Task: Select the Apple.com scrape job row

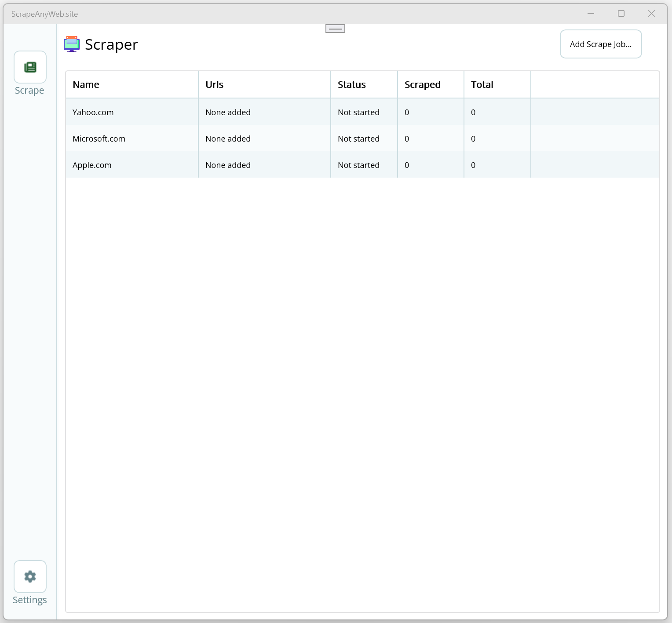Action: (x=362, y=165)
